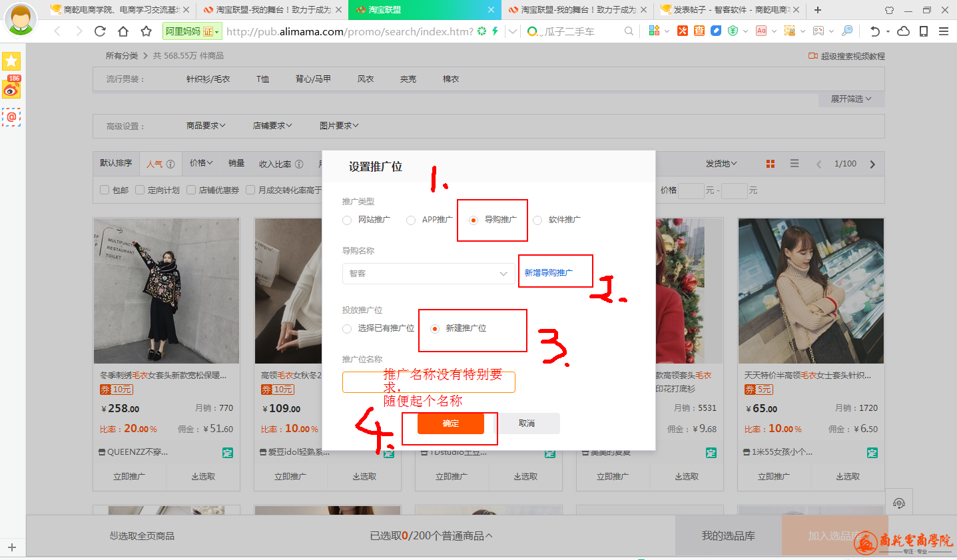
Task: Expand 商品要求 dropdown
Action: click(206, 125)
